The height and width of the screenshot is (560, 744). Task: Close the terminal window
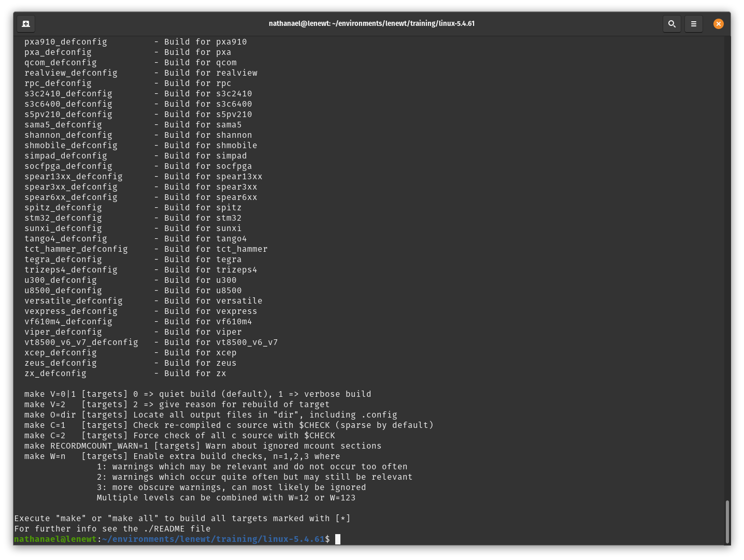click(718, 24)
